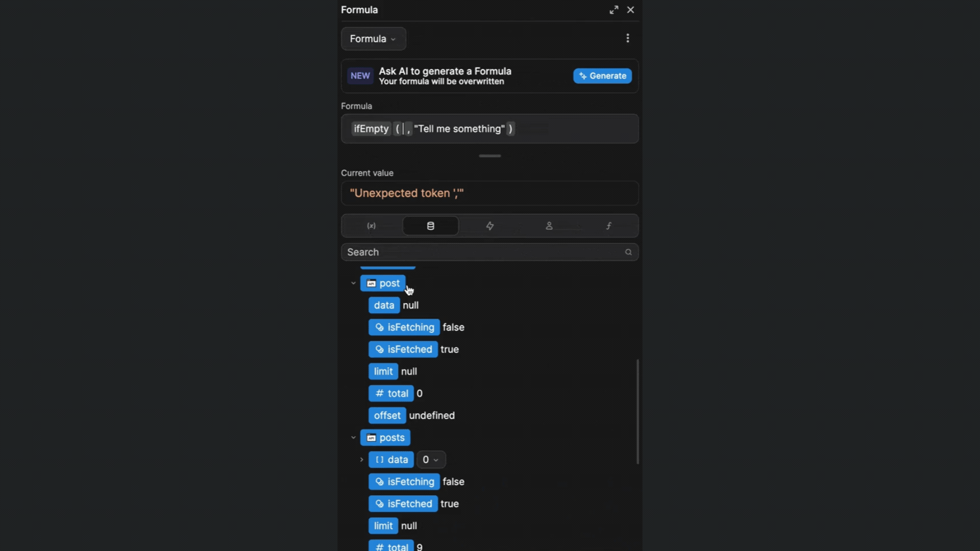Click the isFetched globe icon under post
Image resolution: width=980 pixels, height=551 pixels.
(379, 349)
